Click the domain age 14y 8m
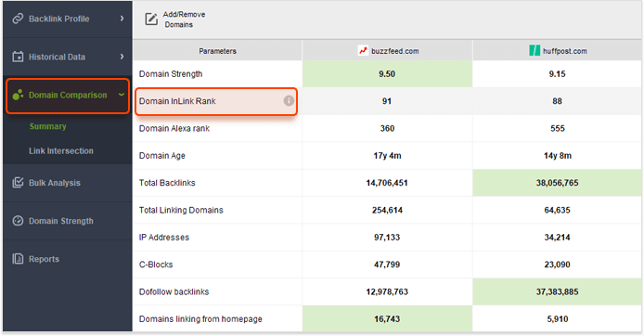This screenshot has width=644, height=336. (x=558, y=156)
